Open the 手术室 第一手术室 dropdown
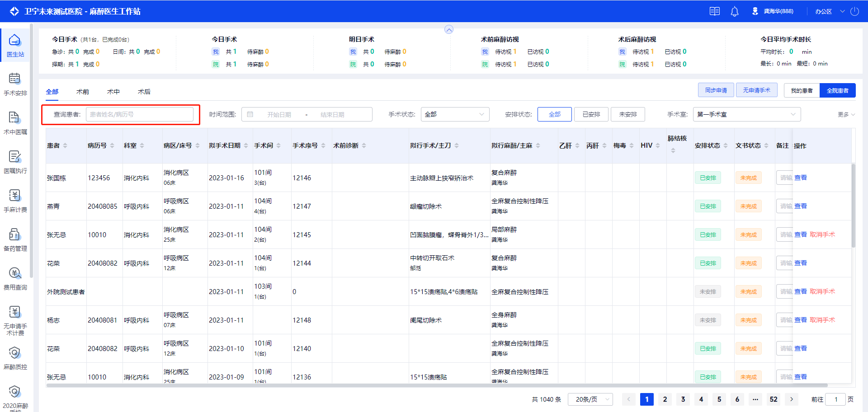 click(x=746, y=114)
